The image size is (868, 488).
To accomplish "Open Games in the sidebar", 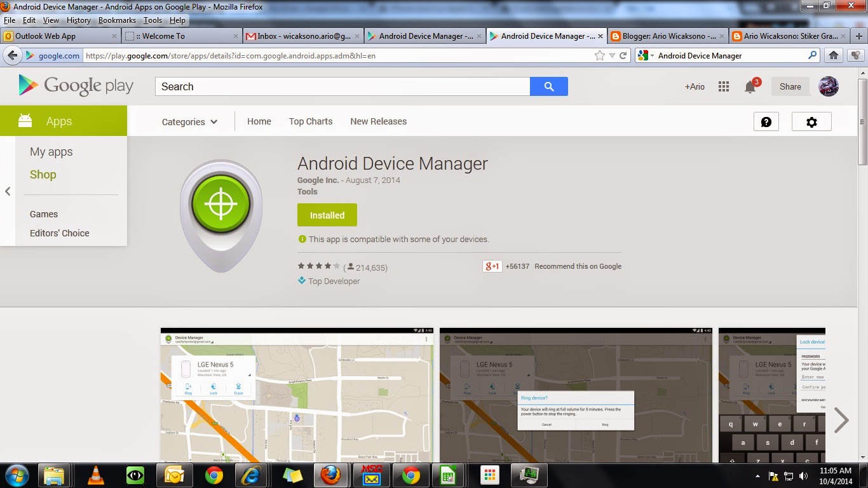I will click(x=44, y=214).
